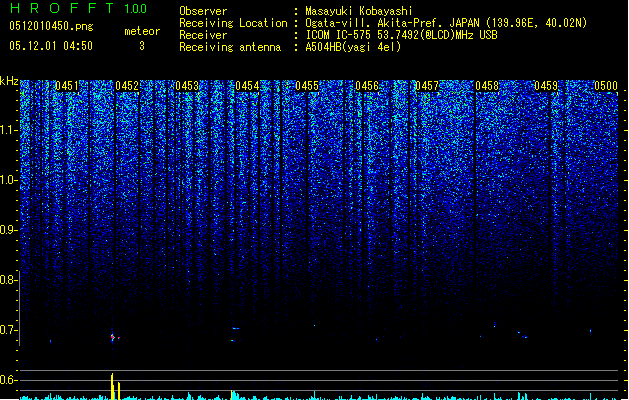Viewport: 629px width, 400px height.
Task: Click the kHz axis unit label
Action: 9,81
